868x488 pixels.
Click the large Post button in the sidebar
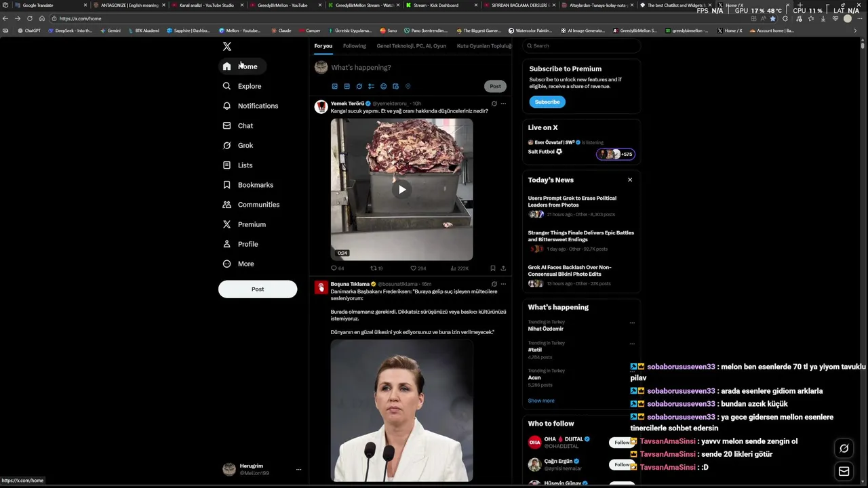[x=258, y=289]
